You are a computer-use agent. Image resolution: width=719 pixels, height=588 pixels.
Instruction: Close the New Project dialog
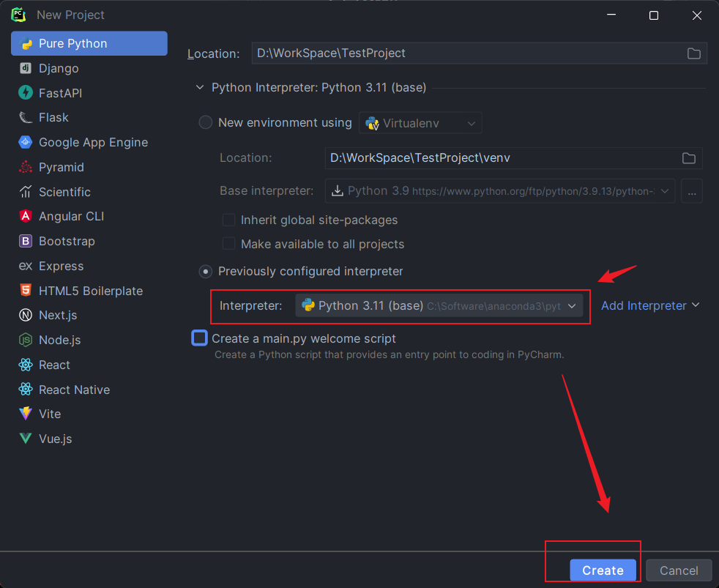[x=696, y=15]
